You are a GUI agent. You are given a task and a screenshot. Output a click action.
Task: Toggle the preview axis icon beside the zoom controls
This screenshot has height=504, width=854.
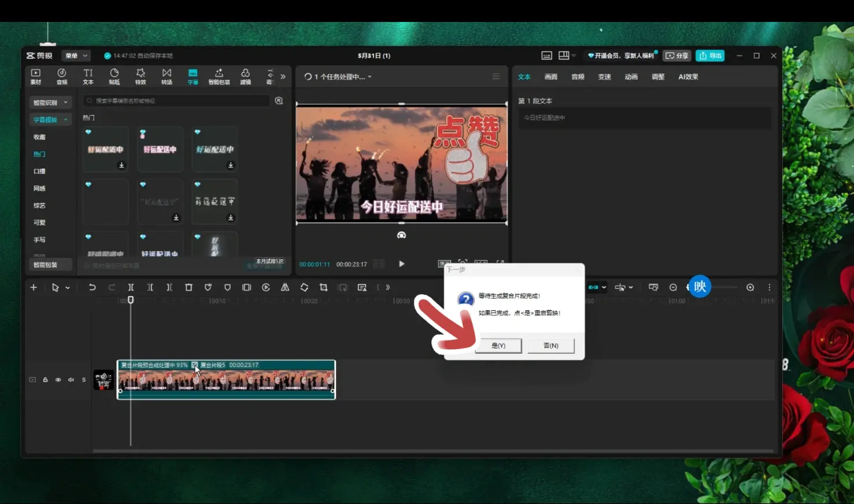(x=653, y=287)
